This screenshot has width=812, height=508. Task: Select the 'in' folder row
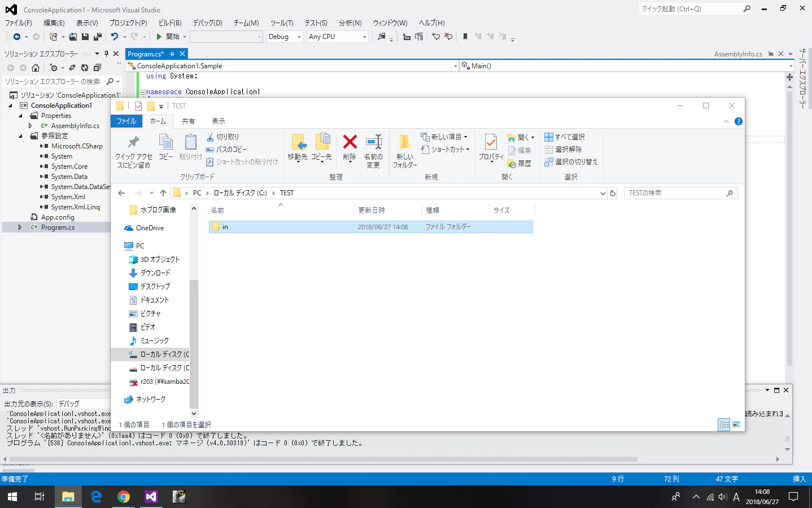pyautogui.click(x=370, y=227)
